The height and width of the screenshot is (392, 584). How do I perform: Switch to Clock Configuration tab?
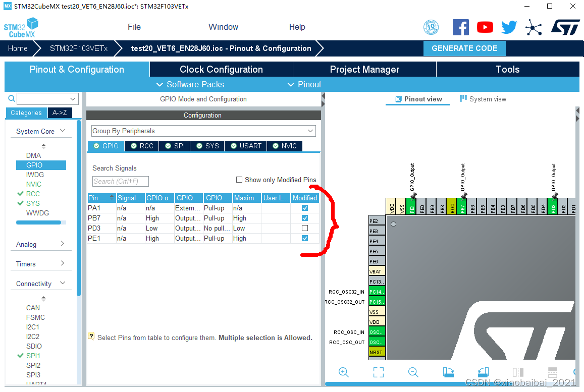point(221,69)
